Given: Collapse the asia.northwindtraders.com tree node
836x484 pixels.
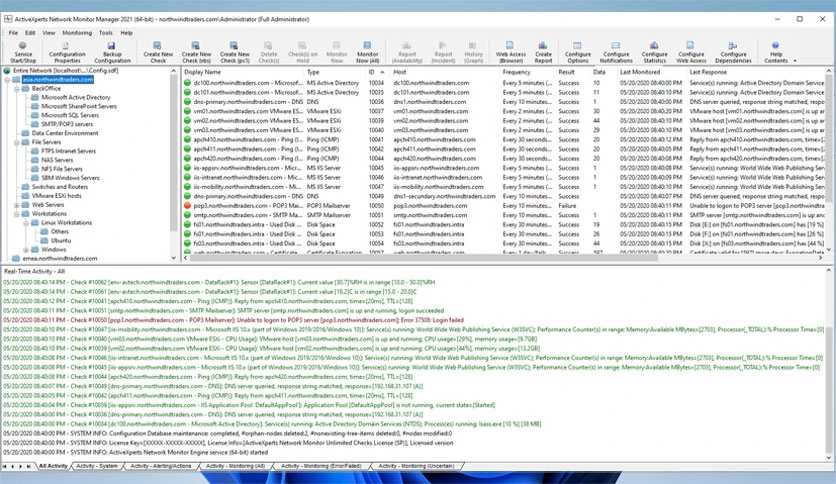Looking at the screenshot, I should (x=7, y=80).
